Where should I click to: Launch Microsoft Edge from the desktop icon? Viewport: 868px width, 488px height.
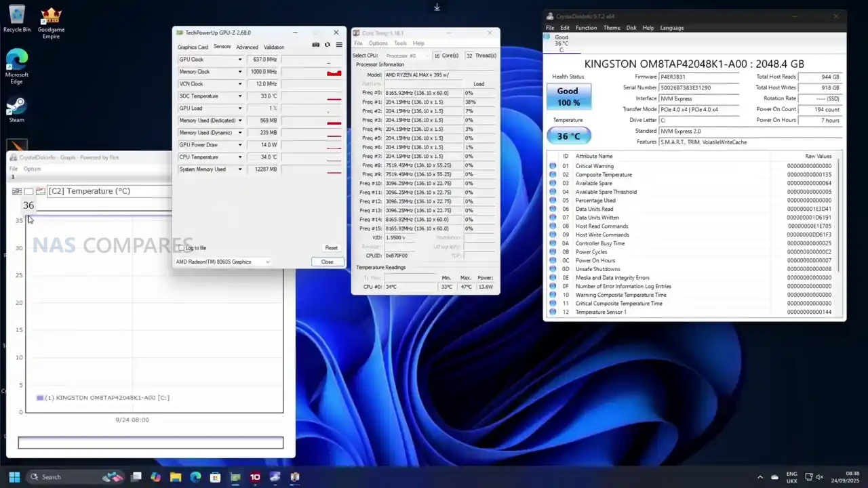tap(16, 61)
